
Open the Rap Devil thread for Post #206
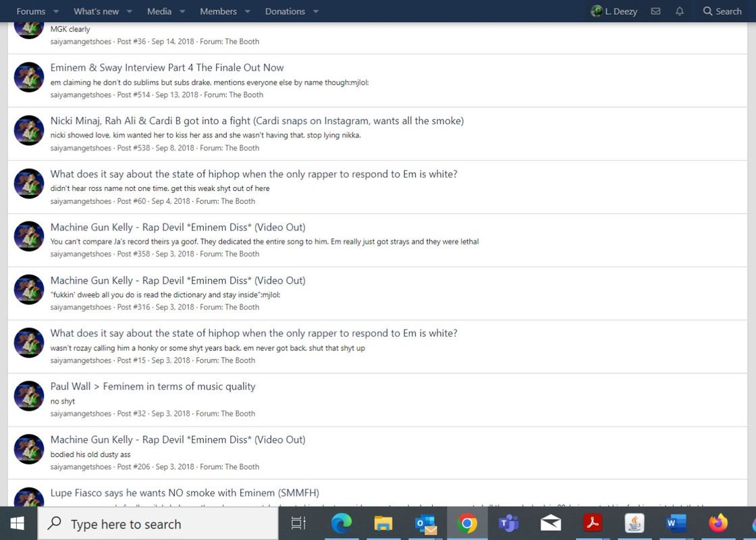pyautogui.click(x=178, y=439)
